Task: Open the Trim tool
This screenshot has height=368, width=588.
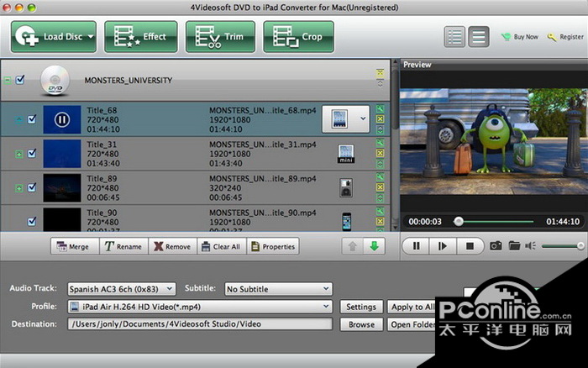Action: 219,37
